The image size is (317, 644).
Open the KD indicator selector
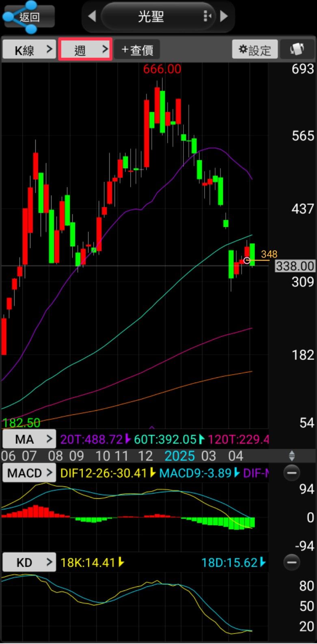pos(29,562)
